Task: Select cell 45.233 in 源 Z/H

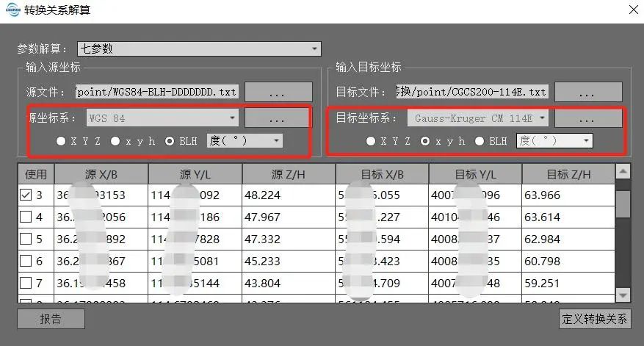Action: pos(289,261)
